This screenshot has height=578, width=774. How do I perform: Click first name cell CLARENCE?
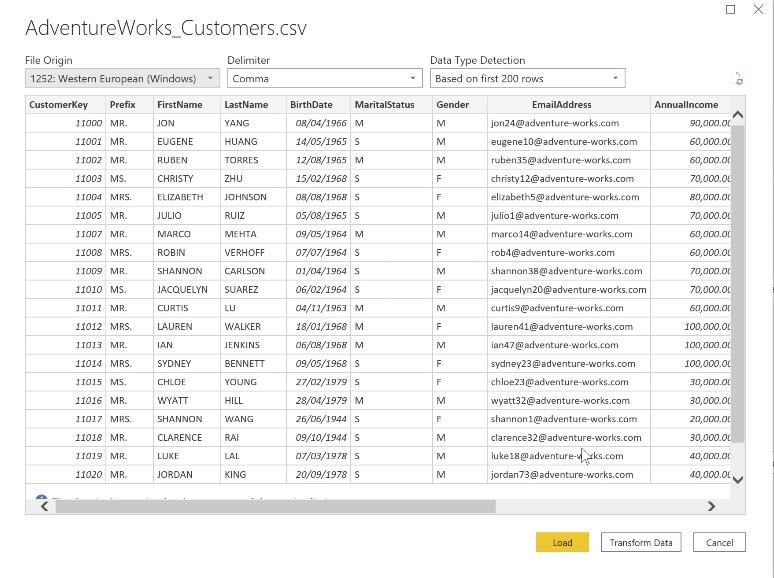pyautogui.click(x=187, y=438)
